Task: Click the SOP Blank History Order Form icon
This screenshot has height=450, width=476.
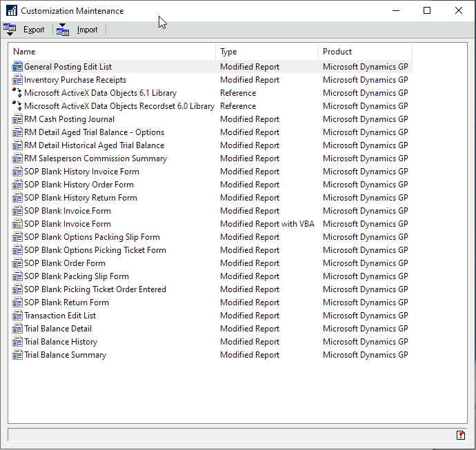Action: coord(17,185)
